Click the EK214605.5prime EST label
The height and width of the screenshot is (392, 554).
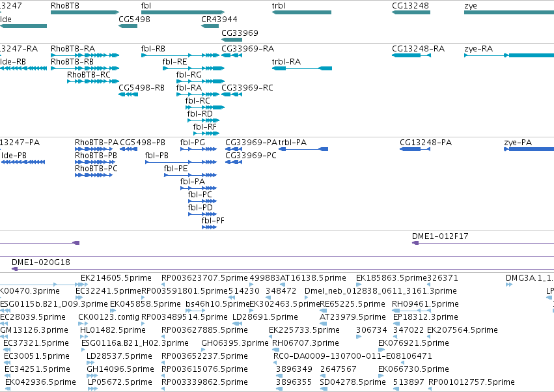(x=116, y=278)
